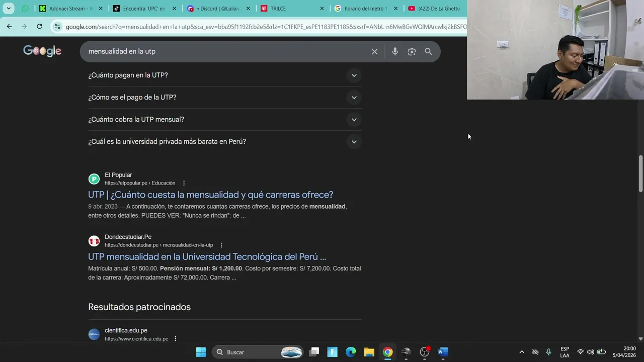This screenshot has height=362, width=644.
Task: Close the Encuentra 'UPC' tab
Action: [175, 9]
